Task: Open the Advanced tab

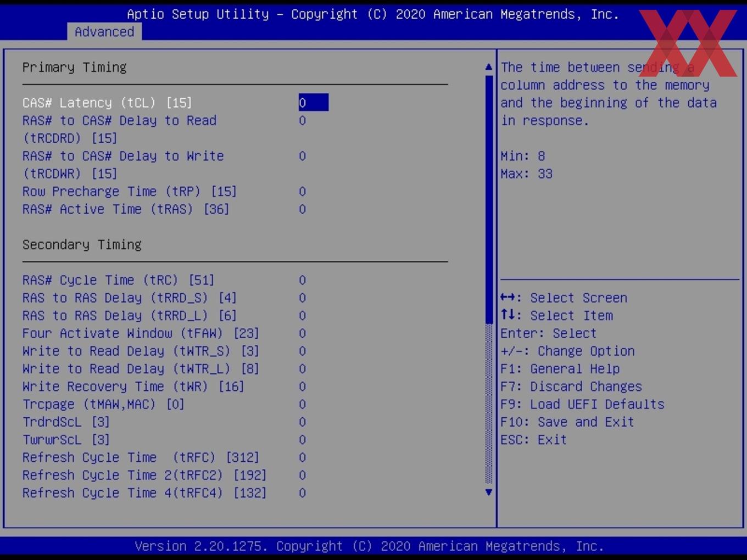Action: [104, 32]
